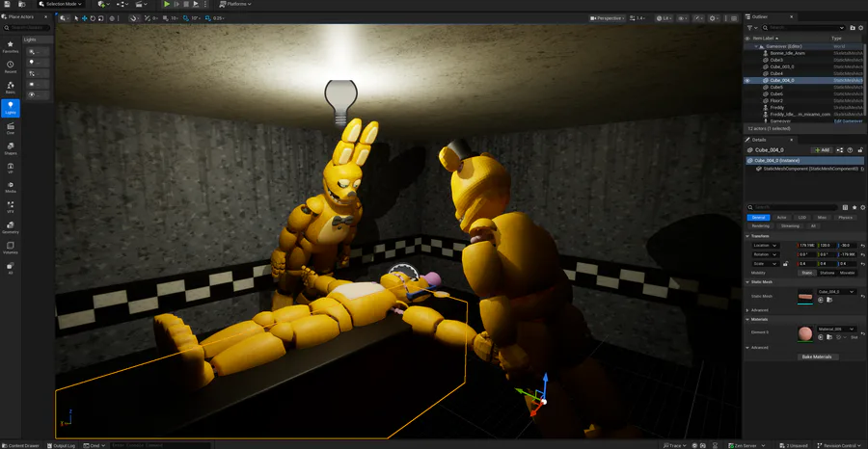The image size is (868, 449).
Task: Click the Stop simulation button
Action: tap(186, 4)
